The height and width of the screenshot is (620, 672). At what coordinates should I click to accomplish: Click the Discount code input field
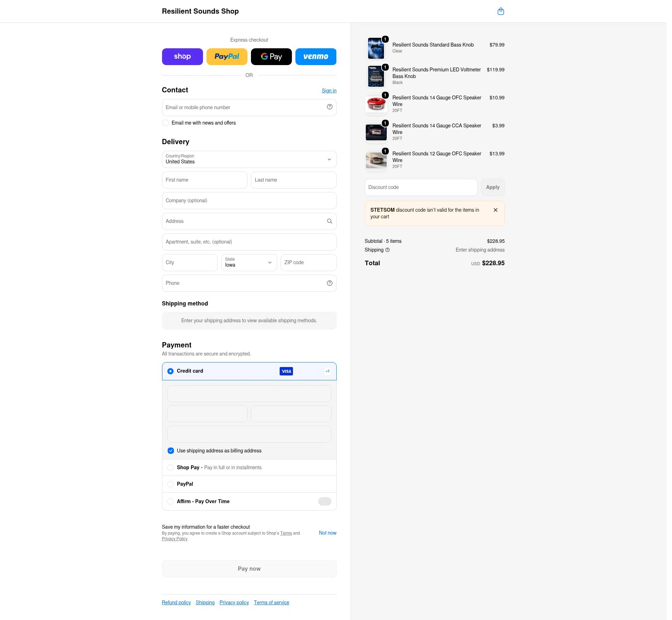tap(421, 188)
